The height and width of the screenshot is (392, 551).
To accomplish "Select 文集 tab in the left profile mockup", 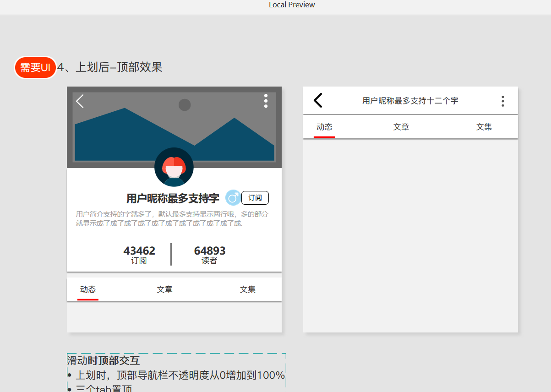I will pyautogui.click(x=248, y=289).
